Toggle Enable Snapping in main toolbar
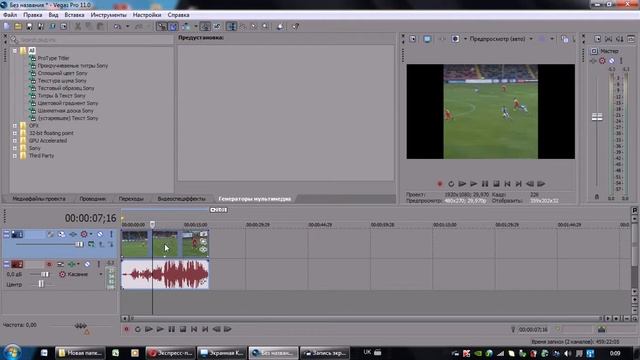The height and width of the screenshot is (360, 640). [x=162, y=27]
